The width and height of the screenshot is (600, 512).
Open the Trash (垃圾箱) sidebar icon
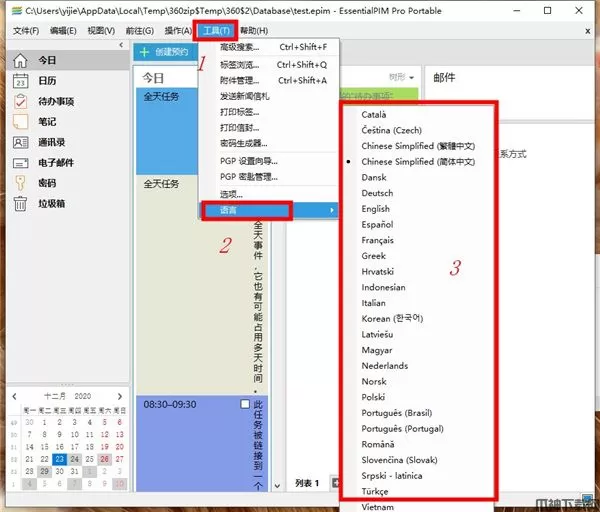pyautogui.click(x=20, y=205)
